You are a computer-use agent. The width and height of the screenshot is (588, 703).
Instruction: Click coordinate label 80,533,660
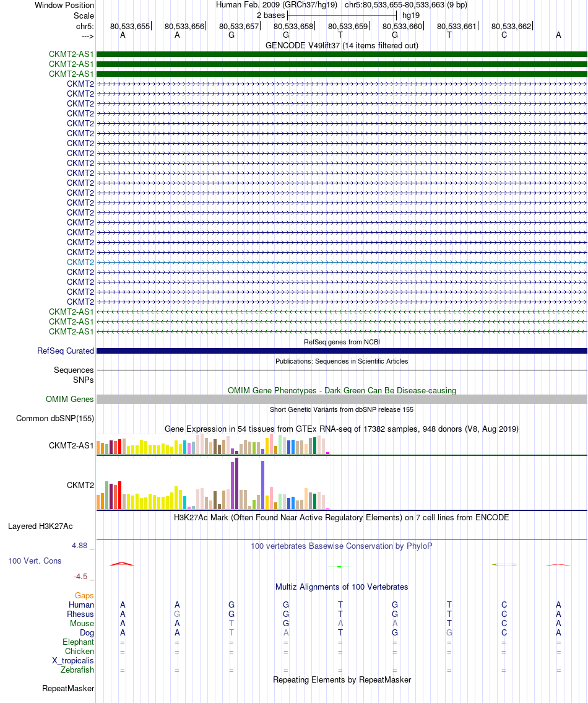pyautogui.click(x=402, y=27)
